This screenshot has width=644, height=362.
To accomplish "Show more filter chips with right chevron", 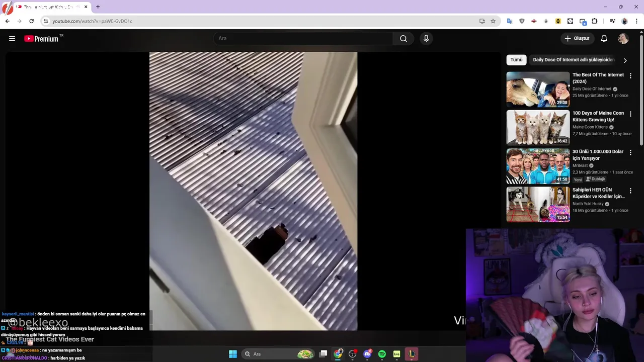I will click(x=625, y=60).
